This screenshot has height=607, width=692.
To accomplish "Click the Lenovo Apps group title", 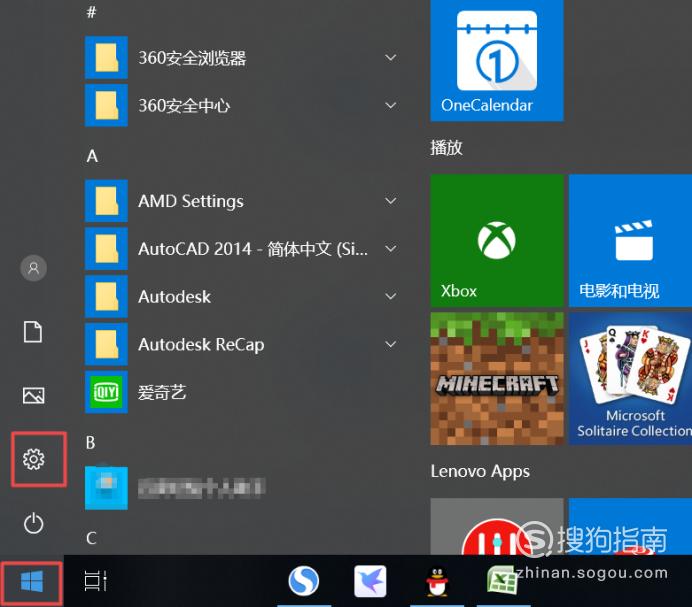I will click(480, 471).
